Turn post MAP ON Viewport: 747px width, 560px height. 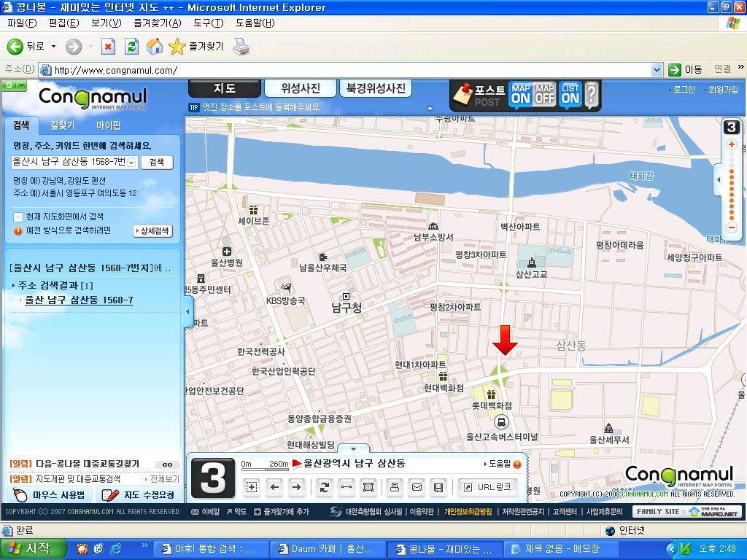point(520,94)
